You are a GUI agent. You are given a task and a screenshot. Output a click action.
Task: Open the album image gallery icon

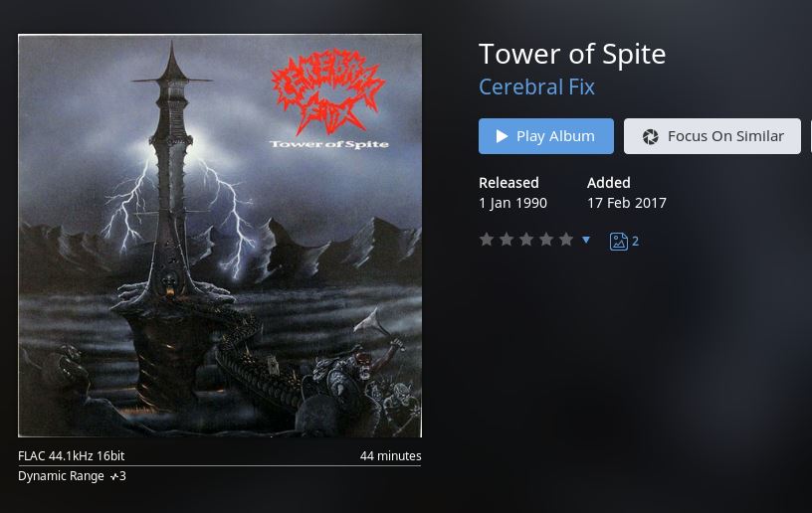point(618,242)
